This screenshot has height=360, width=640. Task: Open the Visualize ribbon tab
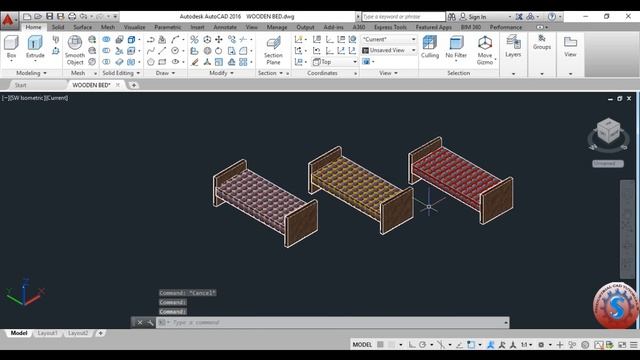point(134,27)
